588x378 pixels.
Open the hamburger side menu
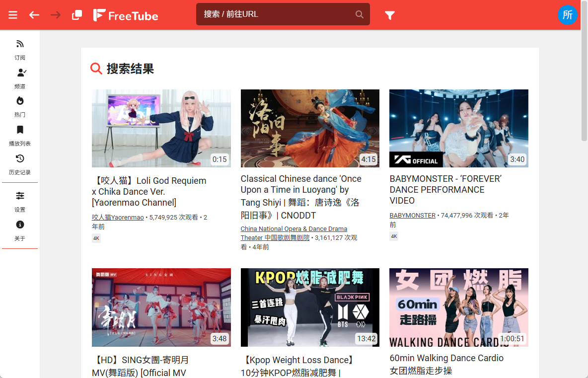tap(13, 15)
